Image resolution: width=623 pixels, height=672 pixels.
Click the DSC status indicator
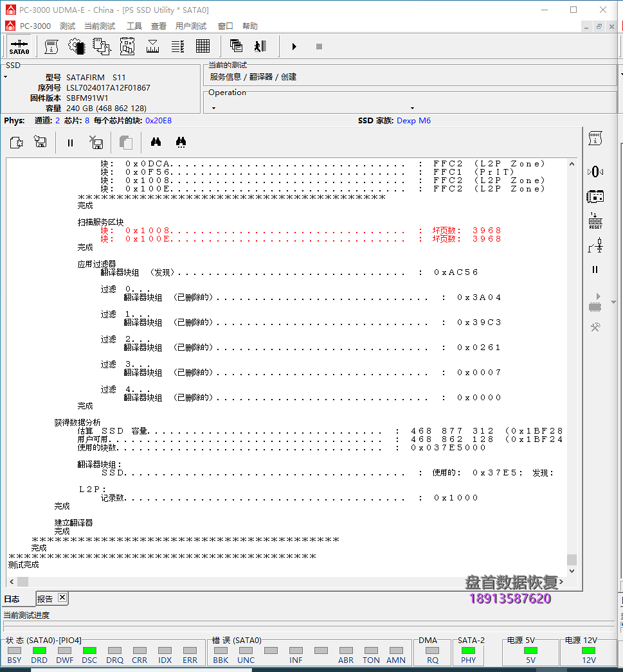click(89, 651)
